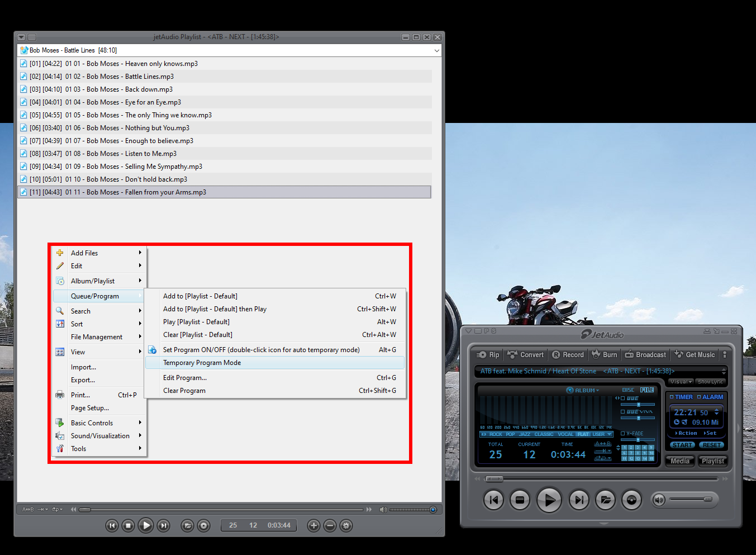Viewport: 756px width, 555px height.
Task: Open the Burn tool in jetAudio player
Action: tap(605, 354)
